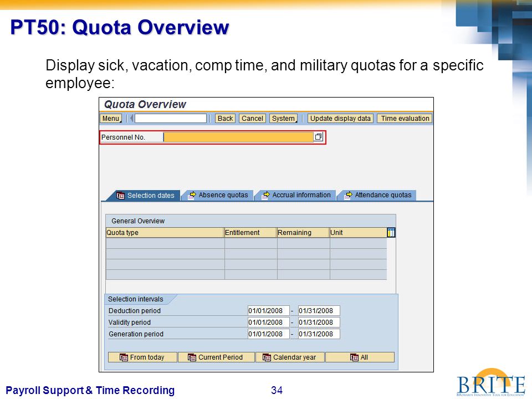532x399 pixels.
Task: Edit Validity period start date field
Action: point(268,323)
